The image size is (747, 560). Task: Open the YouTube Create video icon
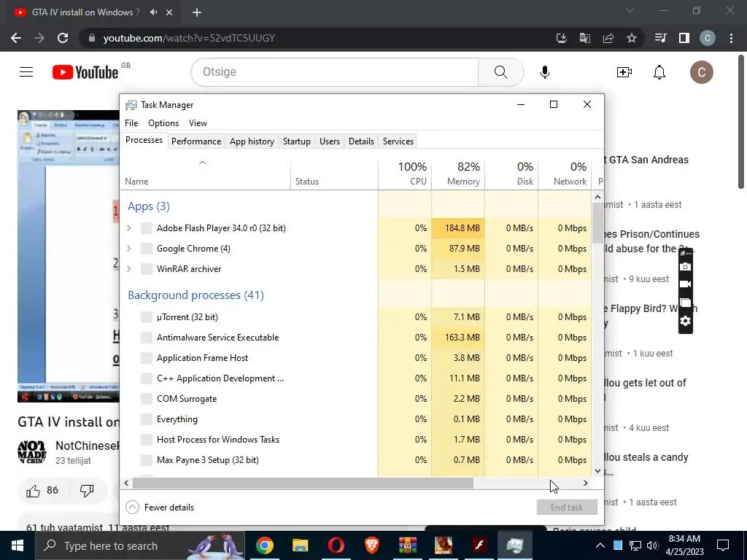pyautogui.click(x=624, y=72)
